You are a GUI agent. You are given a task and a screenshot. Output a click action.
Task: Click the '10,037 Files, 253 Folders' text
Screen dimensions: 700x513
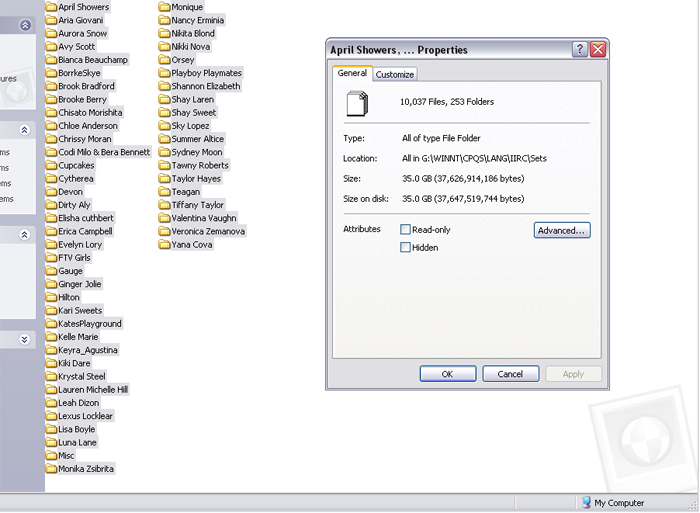click(x=447, y=102)
